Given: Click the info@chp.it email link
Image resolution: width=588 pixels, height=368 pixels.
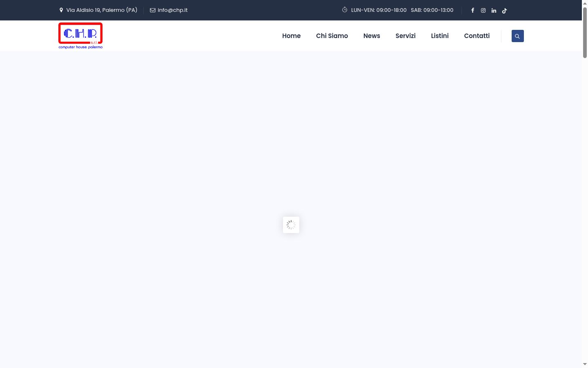Looking at the screenshot, I should coord(173,10).
